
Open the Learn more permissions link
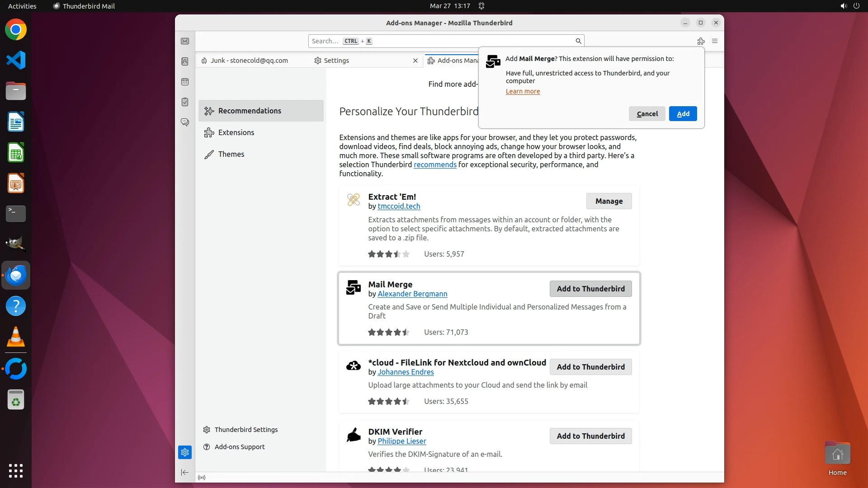523,91
